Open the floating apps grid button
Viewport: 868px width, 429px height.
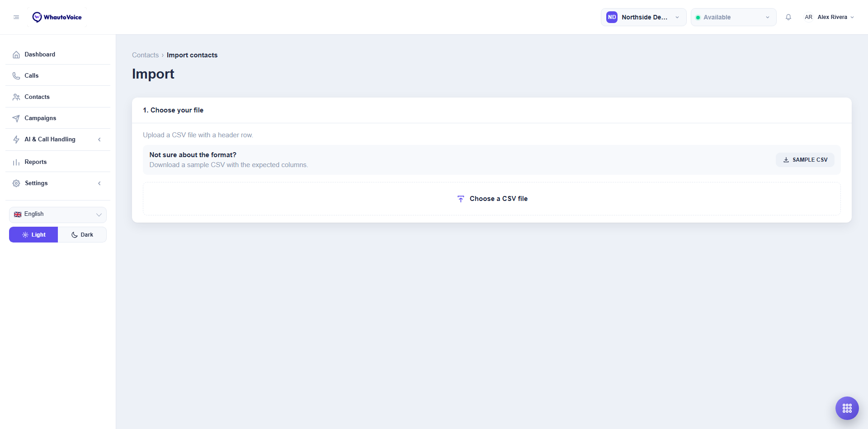coord(847,408)
